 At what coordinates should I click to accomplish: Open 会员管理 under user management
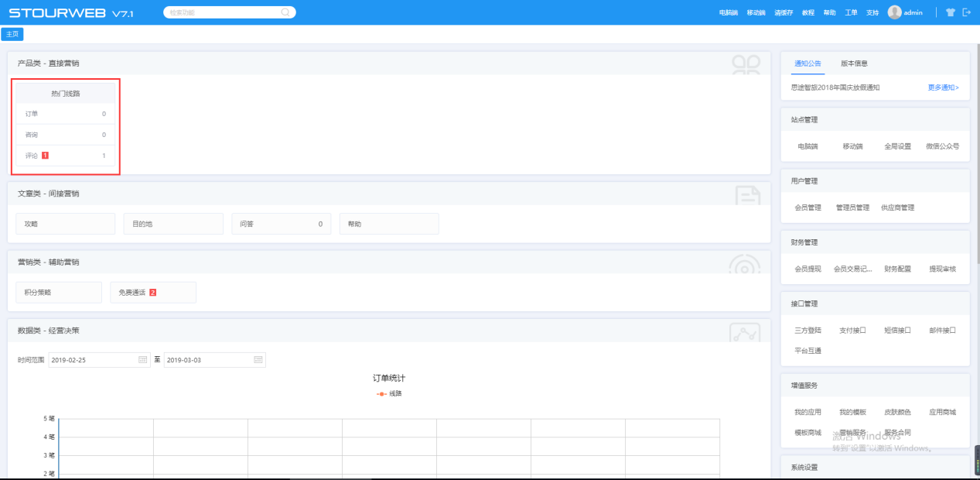coord(808,207)
